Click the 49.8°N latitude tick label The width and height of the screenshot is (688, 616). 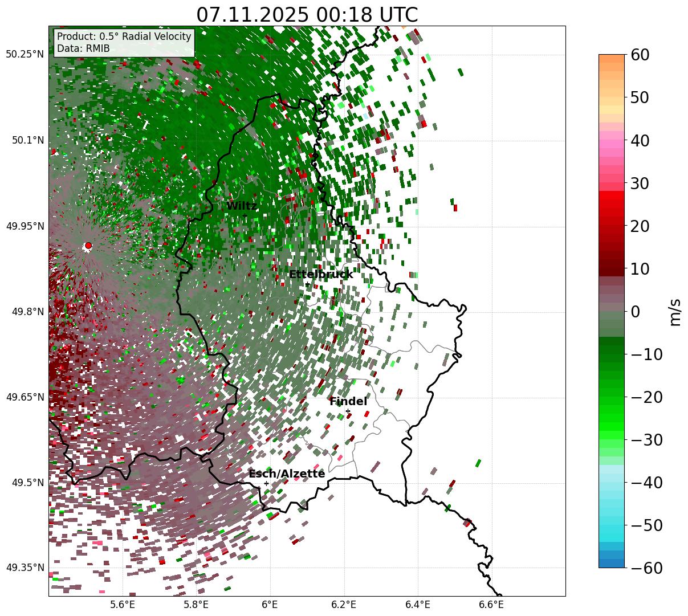27,312
